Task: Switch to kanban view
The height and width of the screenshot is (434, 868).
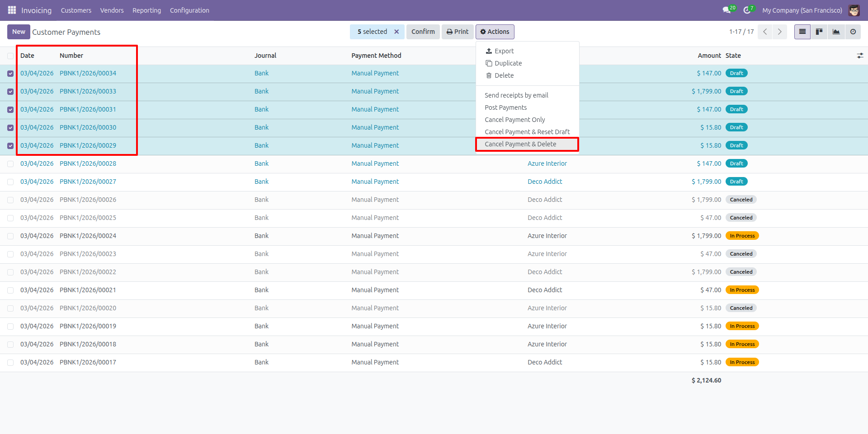Action: click(x=819, y=32)
